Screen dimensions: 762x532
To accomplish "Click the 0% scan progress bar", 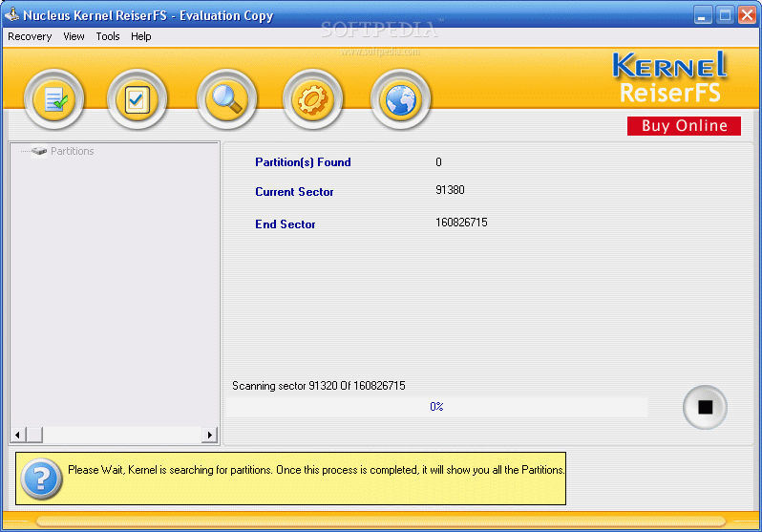I will point(436,407).
